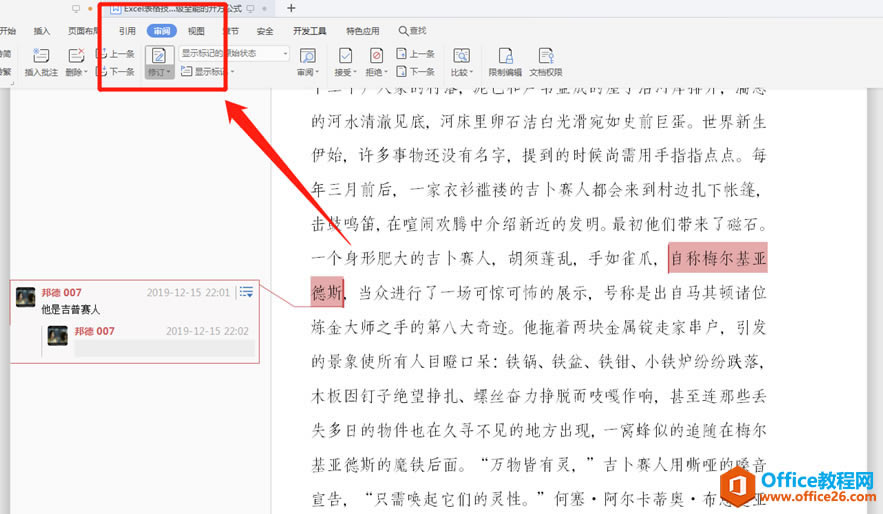The width and height of the screenshot is (883, 514).
Task: Go to next revision (下一条 beside 拒绝)
Action: coord(416,71)
